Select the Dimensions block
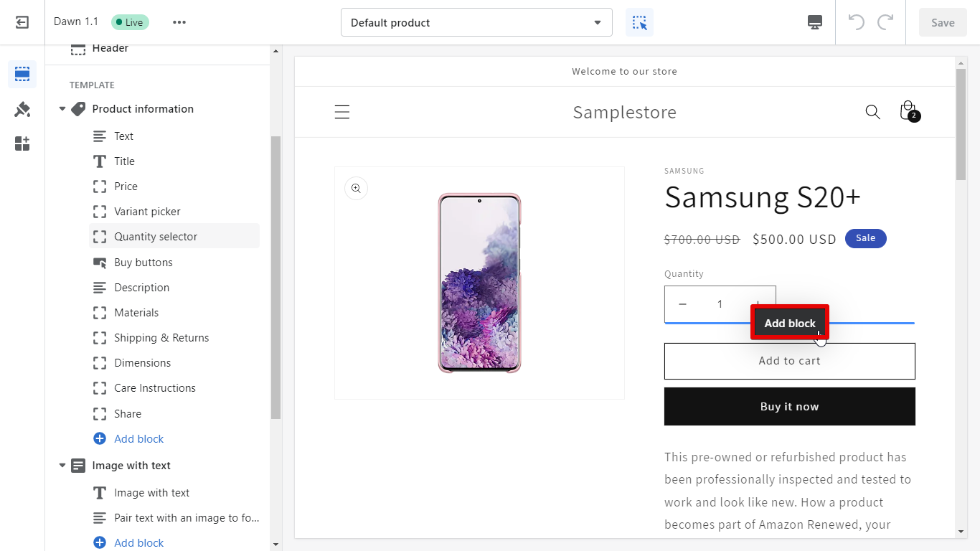 (x=174, y=363)
